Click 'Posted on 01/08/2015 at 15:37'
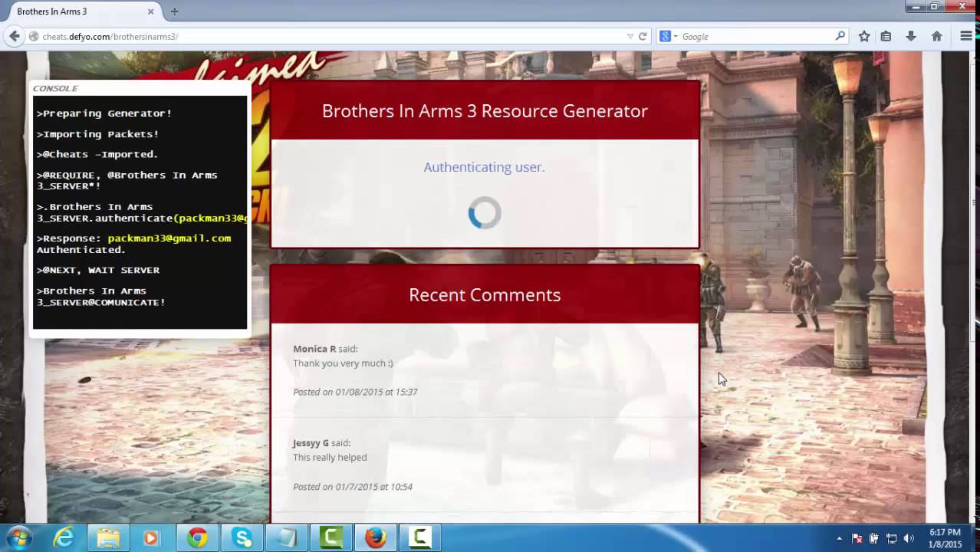The width and height of the screenshot is (980, 552). (x=355, y=392)
